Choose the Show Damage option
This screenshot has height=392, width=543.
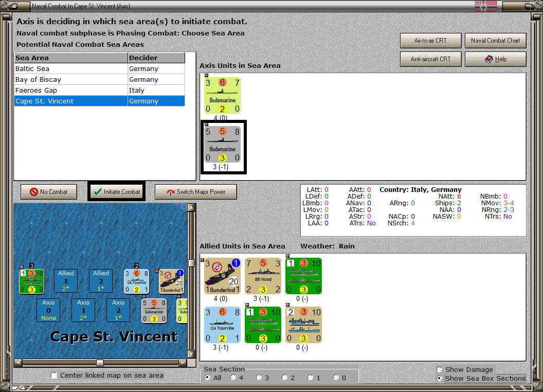pos(440,369)
